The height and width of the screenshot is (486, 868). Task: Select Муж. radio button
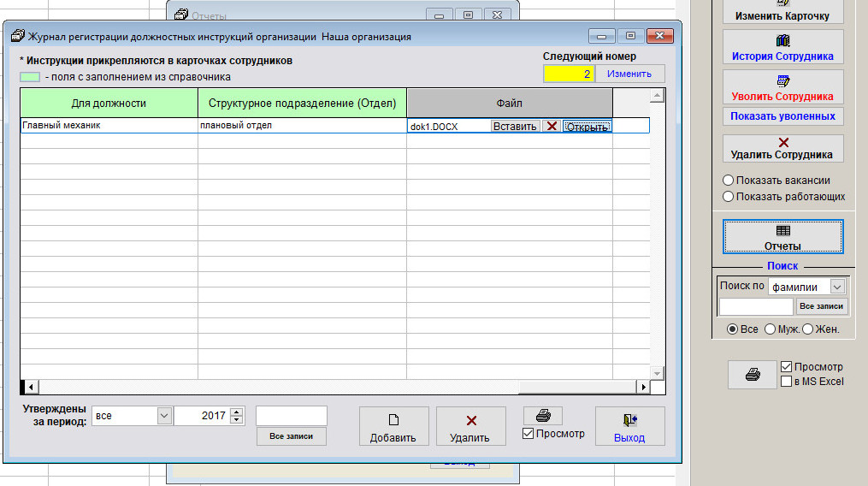(770, 329)
